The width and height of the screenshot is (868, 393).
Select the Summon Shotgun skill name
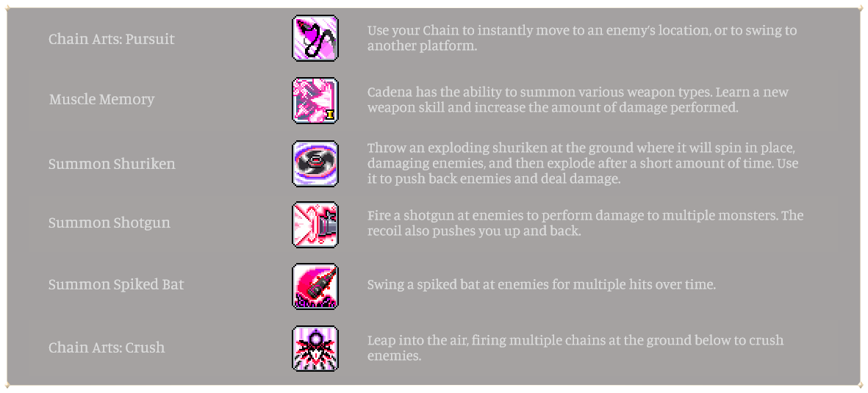point(110,223)
